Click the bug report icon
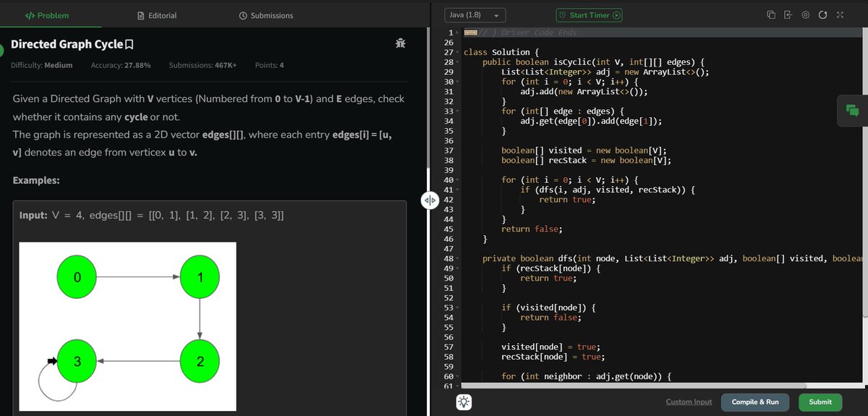Screen dimensions: 868x416 pos(400,44)
